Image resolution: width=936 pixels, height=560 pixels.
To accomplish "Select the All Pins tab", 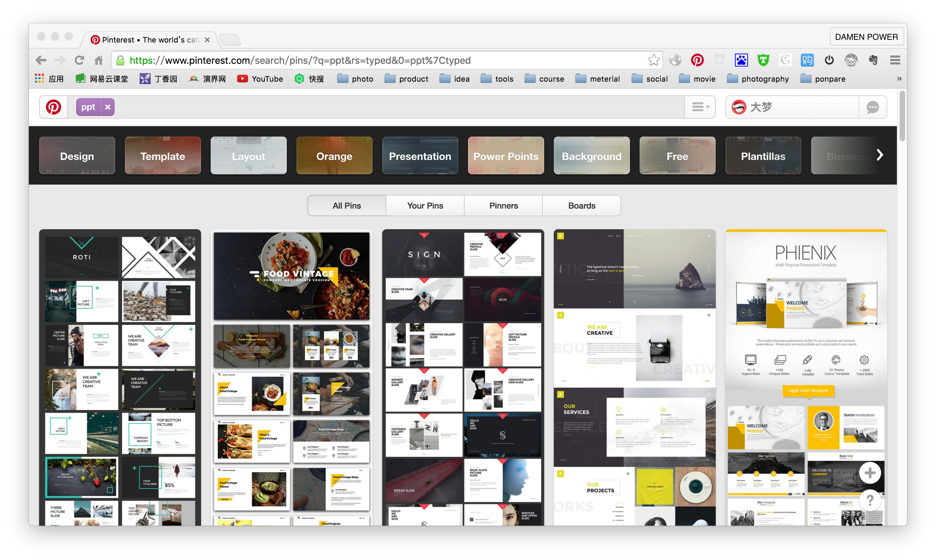I will 347,206.
